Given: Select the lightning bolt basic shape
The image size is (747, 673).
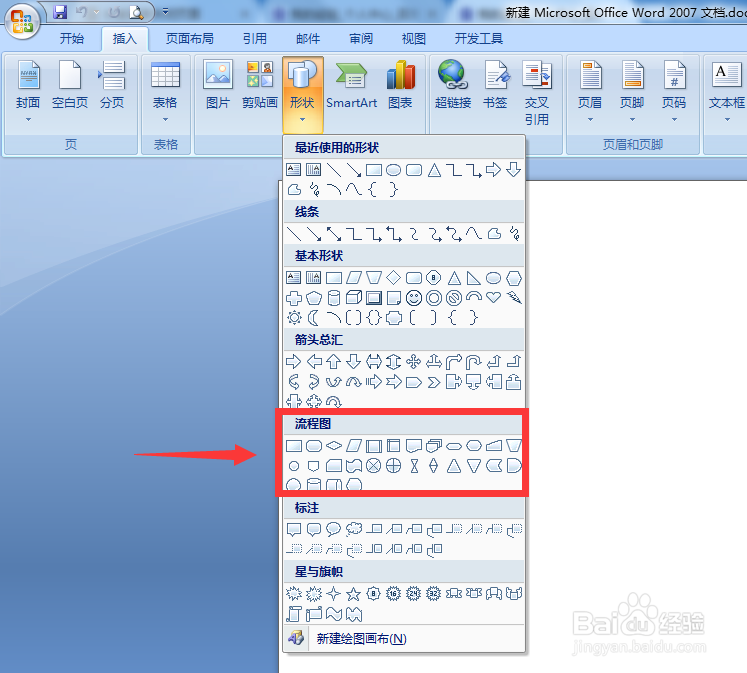Looking at the screenshot, I should coord(514,298).
